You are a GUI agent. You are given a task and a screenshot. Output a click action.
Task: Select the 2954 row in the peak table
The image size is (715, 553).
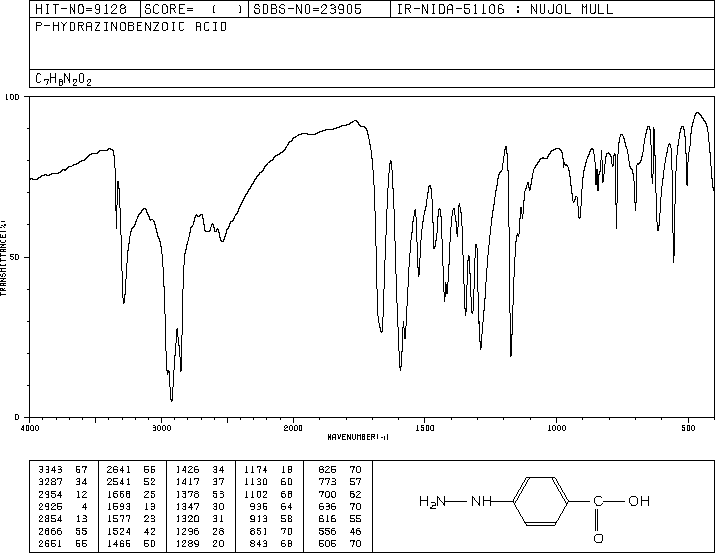tap(63, 494)
